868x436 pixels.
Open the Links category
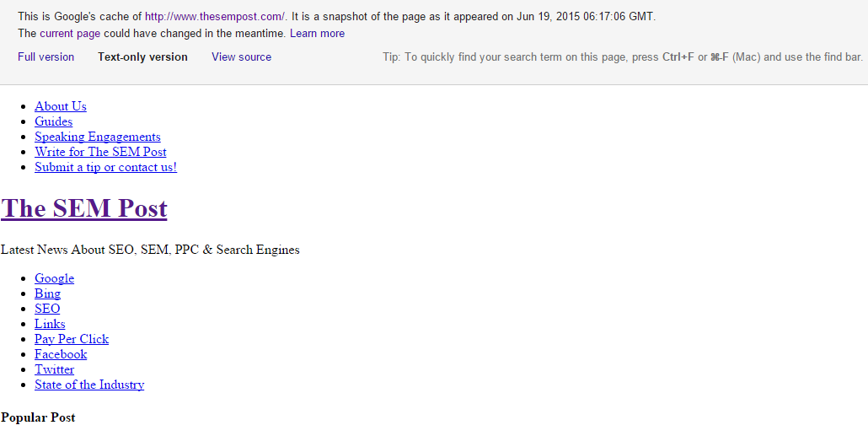coord(50,324)
